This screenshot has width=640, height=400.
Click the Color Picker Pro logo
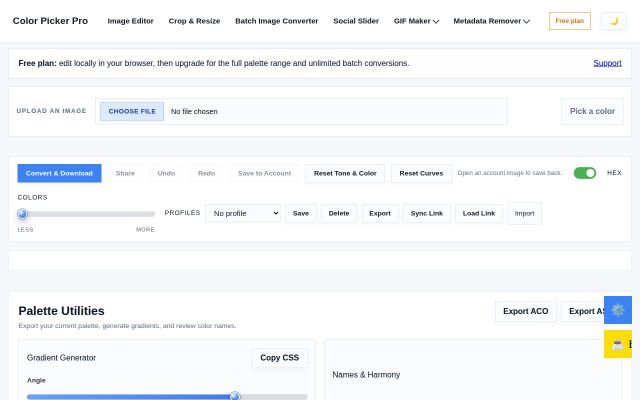point(50,21)
